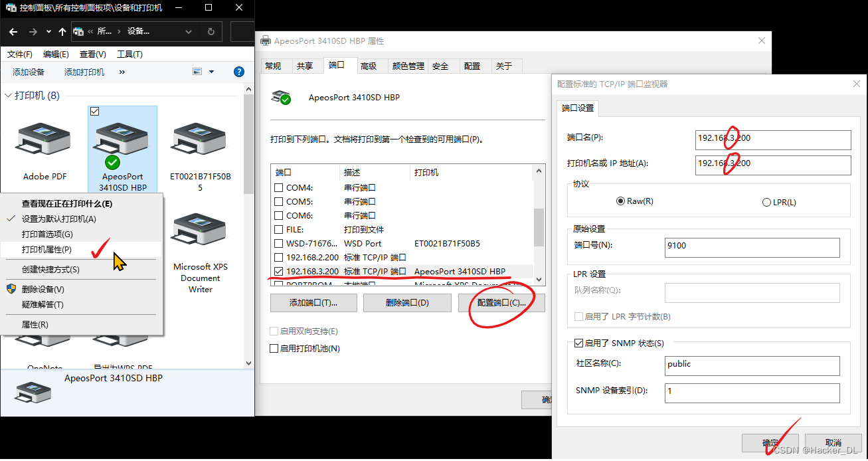This screenshot has width=868, height=461.
Task: Open the 编辑(E) menu
Action: click(56, 54)
